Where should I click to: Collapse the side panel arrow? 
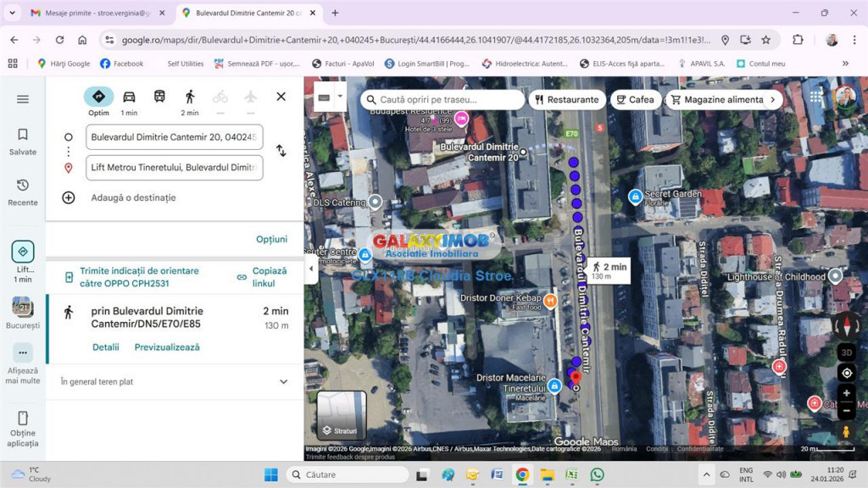click(x=310, y=269)
